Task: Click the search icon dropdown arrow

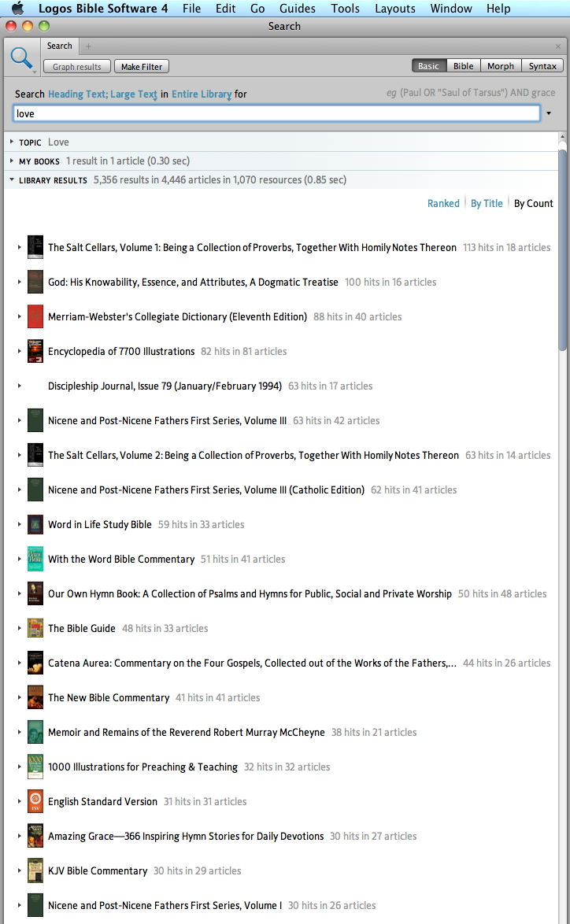Action: (35, 72)
